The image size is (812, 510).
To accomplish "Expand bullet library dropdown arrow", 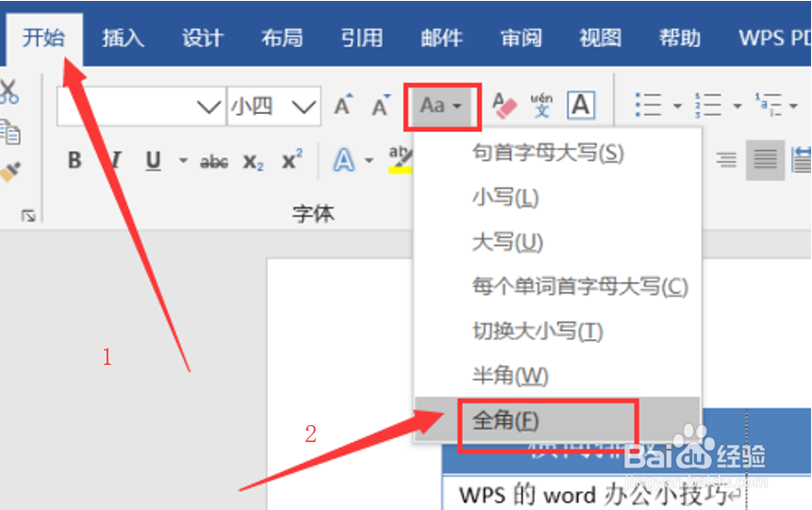I will coord(677,107).
